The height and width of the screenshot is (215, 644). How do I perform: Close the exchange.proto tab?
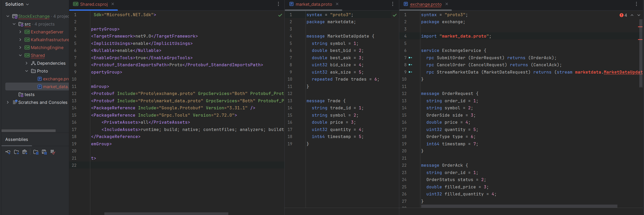pos(446,4)
